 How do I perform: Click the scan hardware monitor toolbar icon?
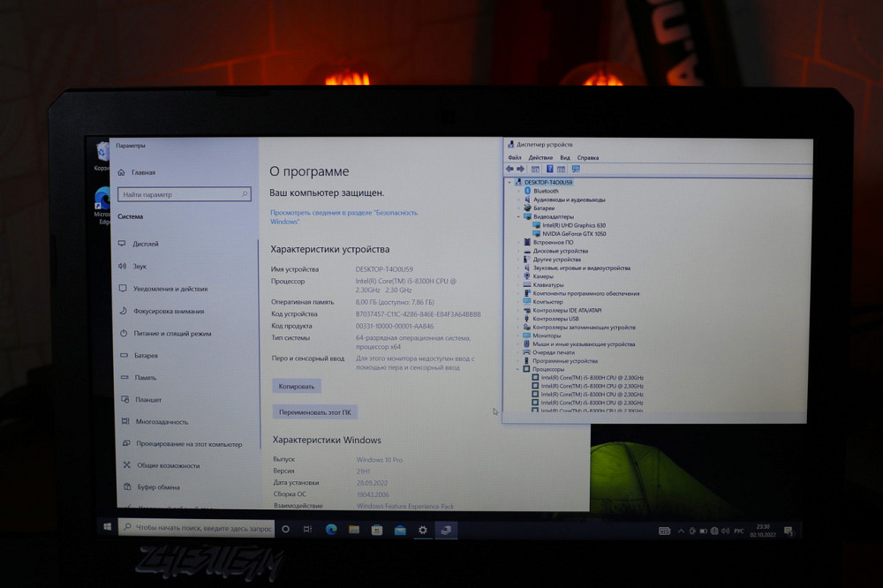[576, 169]
